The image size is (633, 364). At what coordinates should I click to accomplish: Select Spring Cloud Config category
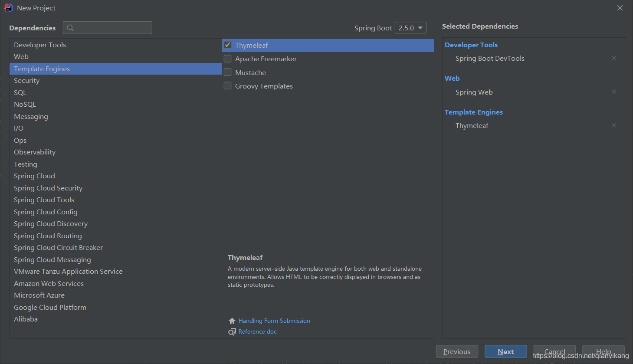click(x=115, y=212)
